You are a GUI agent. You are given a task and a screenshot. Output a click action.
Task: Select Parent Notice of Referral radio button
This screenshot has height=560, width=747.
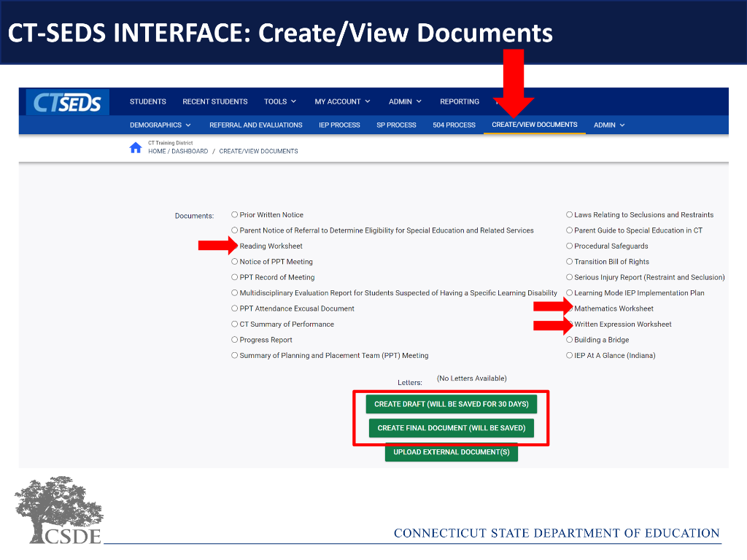[x=234, y=230]
